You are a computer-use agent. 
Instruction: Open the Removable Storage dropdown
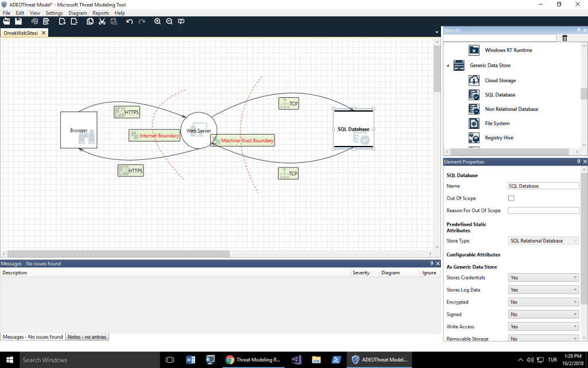[543, 338]
